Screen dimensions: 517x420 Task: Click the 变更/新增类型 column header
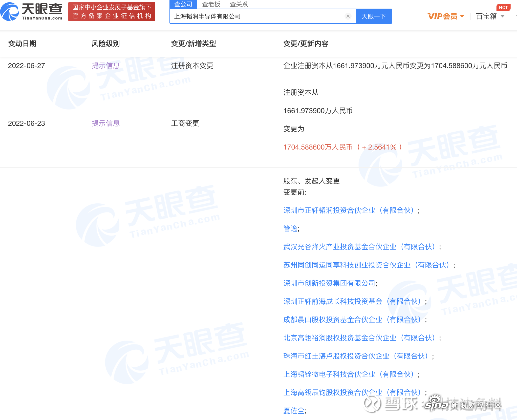point(193,44)
